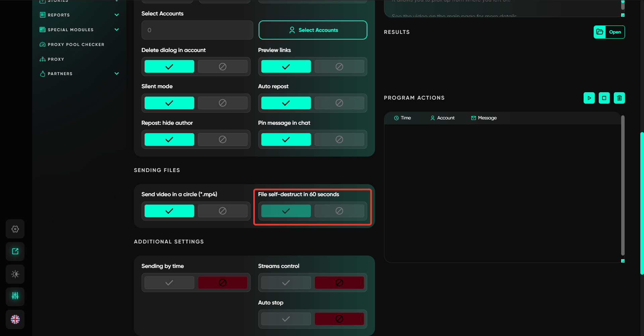The image size is (644, 336).
Task: Click the settings gear icon in left sidebar
Action: click(x=15, y=229)
